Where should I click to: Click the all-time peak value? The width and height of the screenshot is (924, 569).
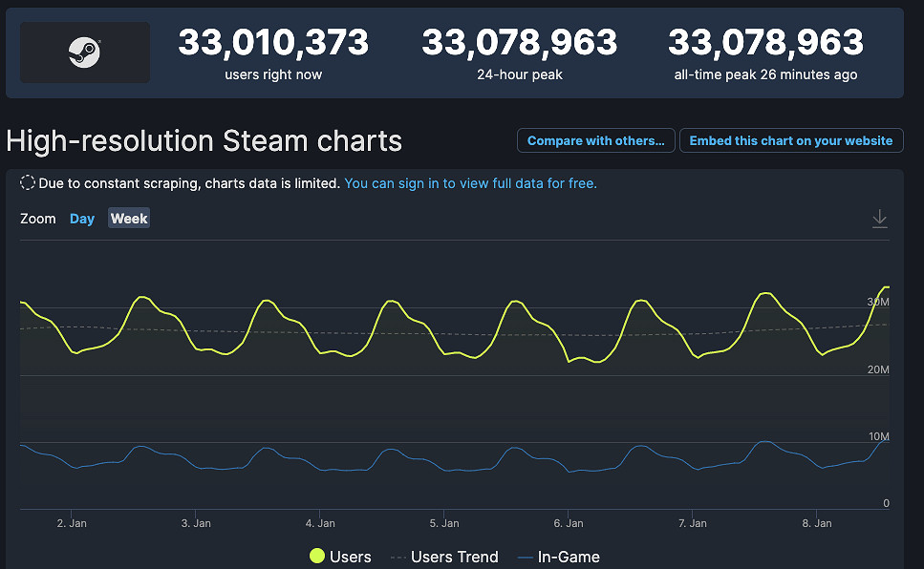click(x=764, y=42)
